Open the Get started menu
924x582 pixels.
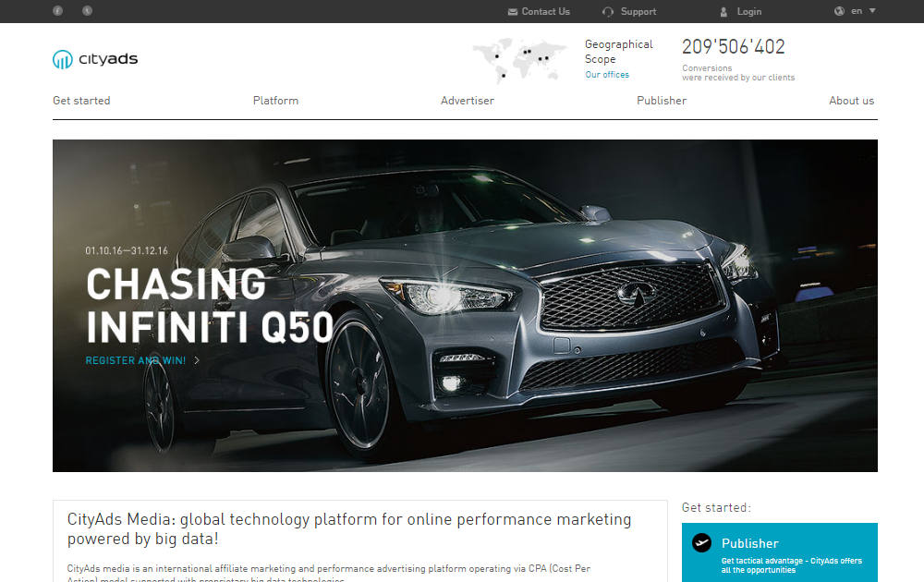tap(81, 101)
